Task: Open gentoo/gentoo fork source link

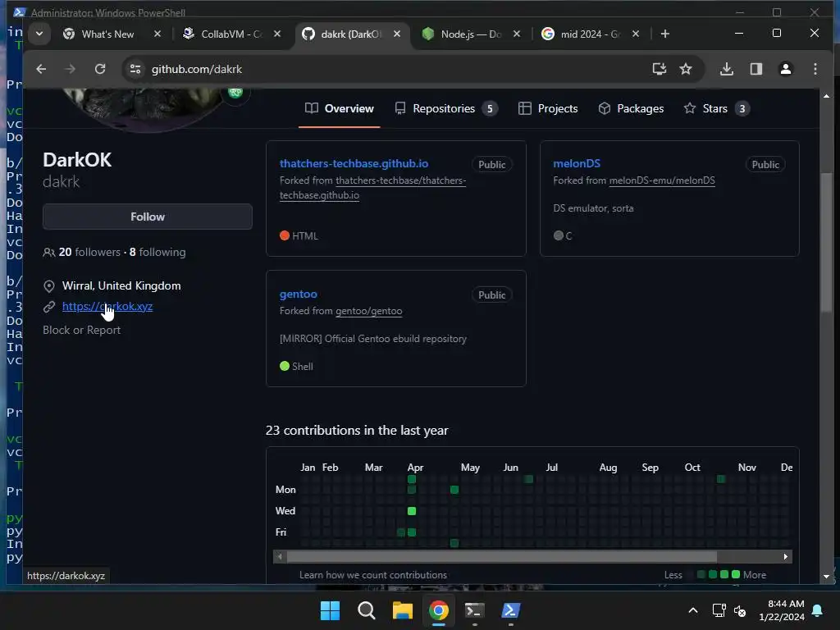Action: coord(368,311)
